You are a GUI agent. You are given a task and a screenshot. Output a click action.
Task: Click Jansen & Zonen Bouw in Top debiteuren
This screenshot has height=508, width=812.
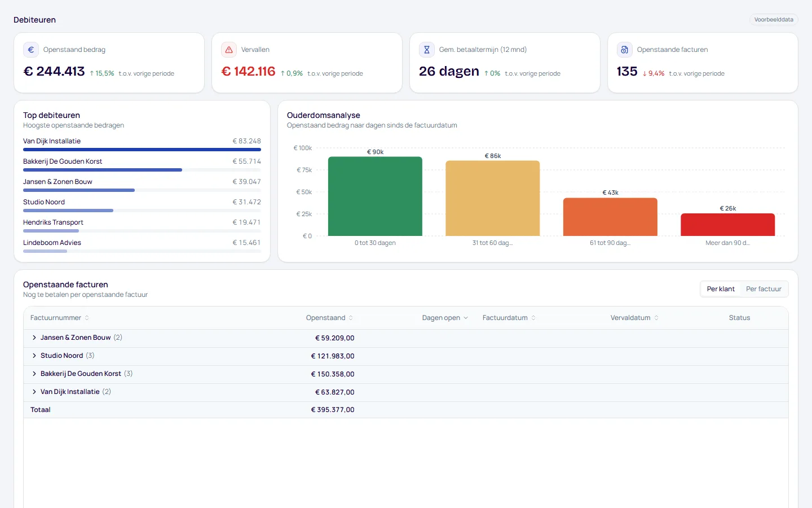58,182
